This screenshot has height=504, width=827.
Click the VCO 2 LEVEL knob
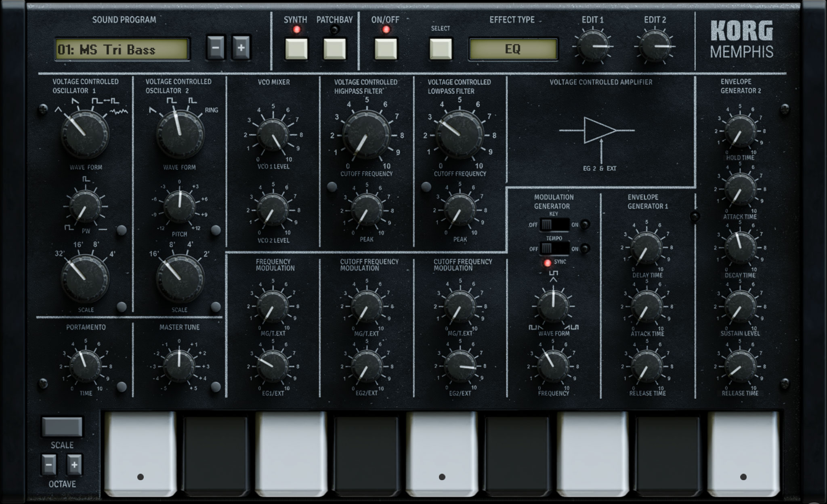point(273,209)
